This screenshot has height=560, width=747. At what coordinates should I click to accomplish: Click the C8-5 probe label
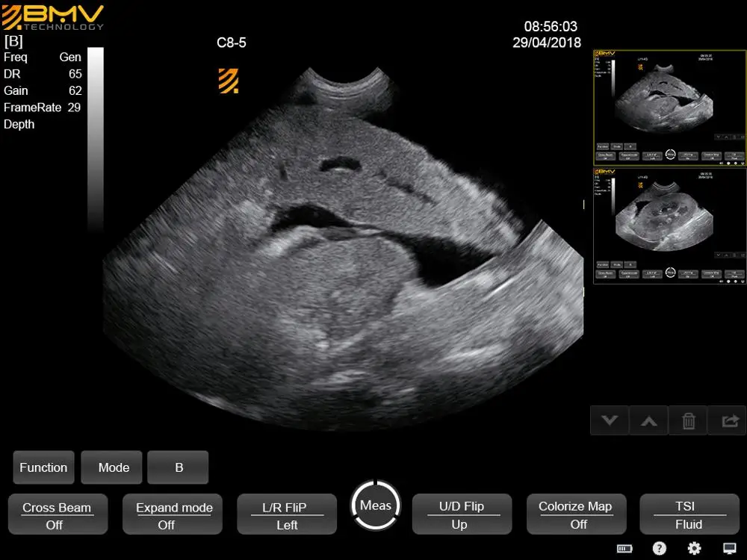[x=232, y=43]
